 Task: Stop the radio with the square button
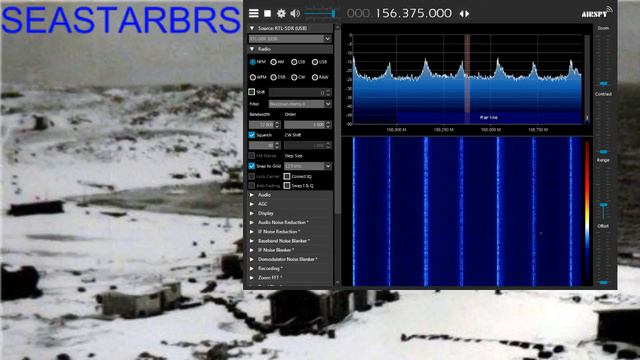pos(267,13)
